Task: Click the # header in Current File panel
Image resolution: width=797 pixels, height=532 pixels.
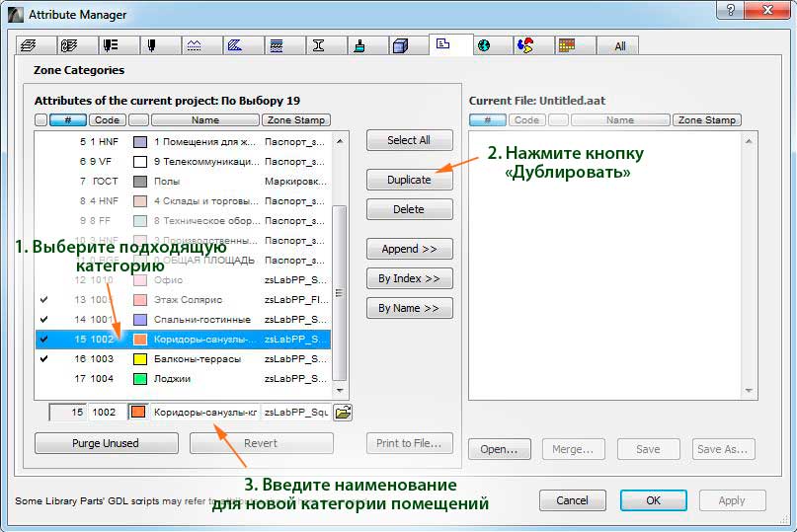Action: 488,119
